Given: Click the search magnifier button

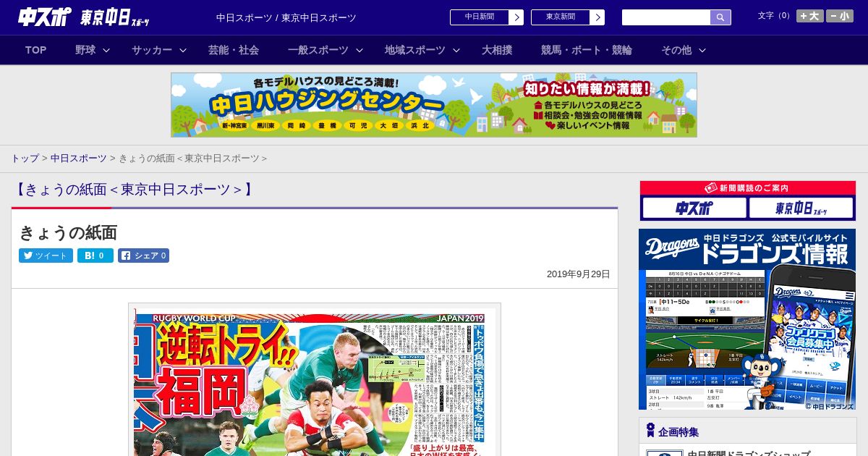Looking at the screenshot, I should coord(720,17).
